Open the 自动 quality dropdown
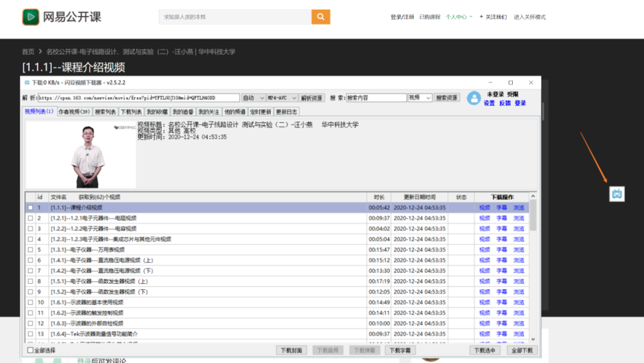 click(x=253, y=98)
